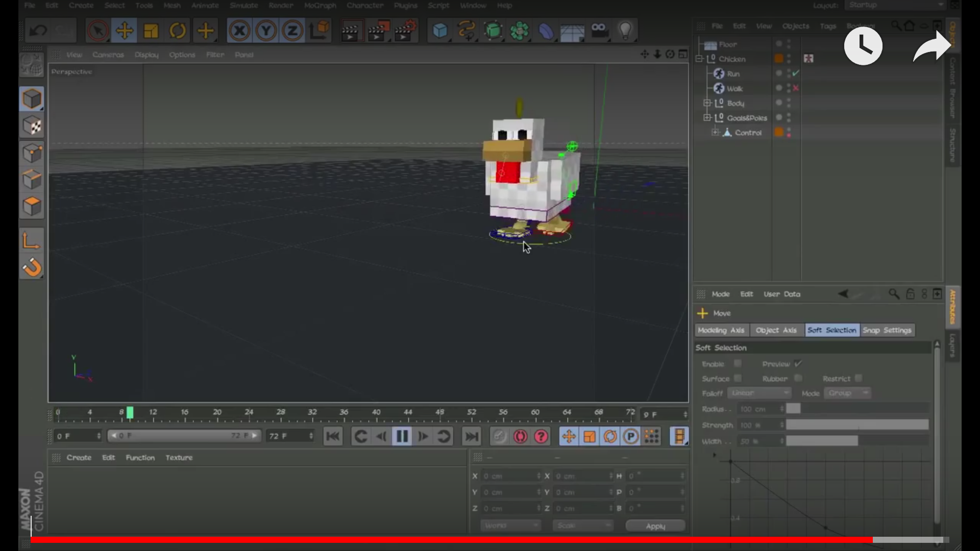Expand the Control object
The width and height of the screenshot is (980, 551).
tap(715, 133)
